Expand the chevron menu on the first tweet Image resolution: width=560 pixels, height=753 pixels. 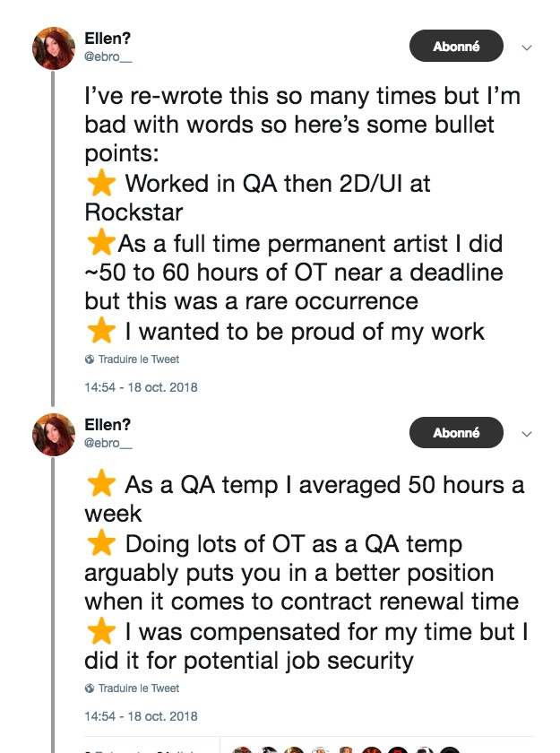[527, 48]
